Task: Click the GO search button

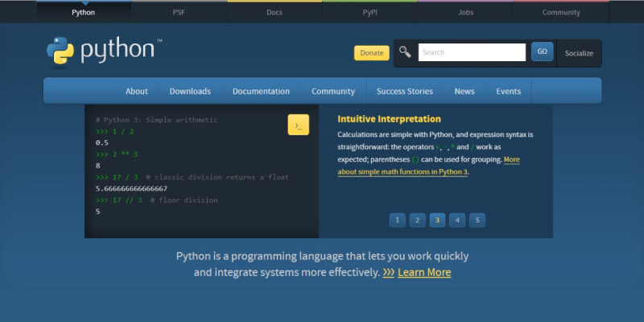Action: [542, 52]
